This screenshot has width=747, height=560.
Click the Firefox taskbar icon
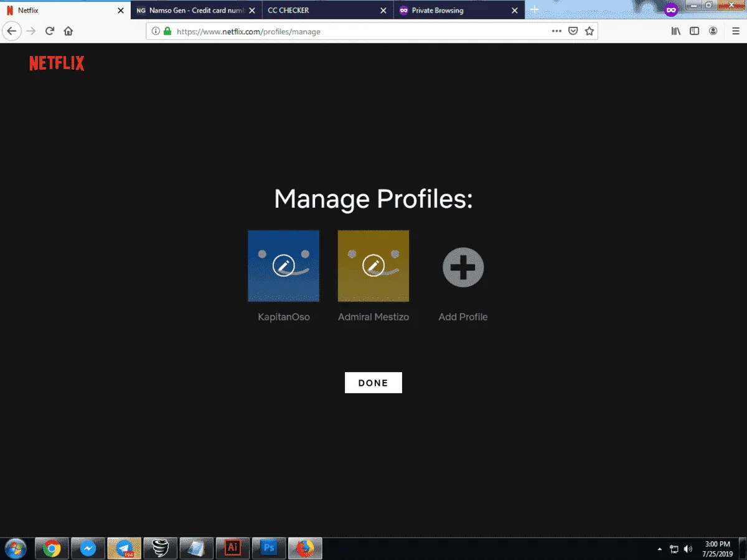(305, 549)
